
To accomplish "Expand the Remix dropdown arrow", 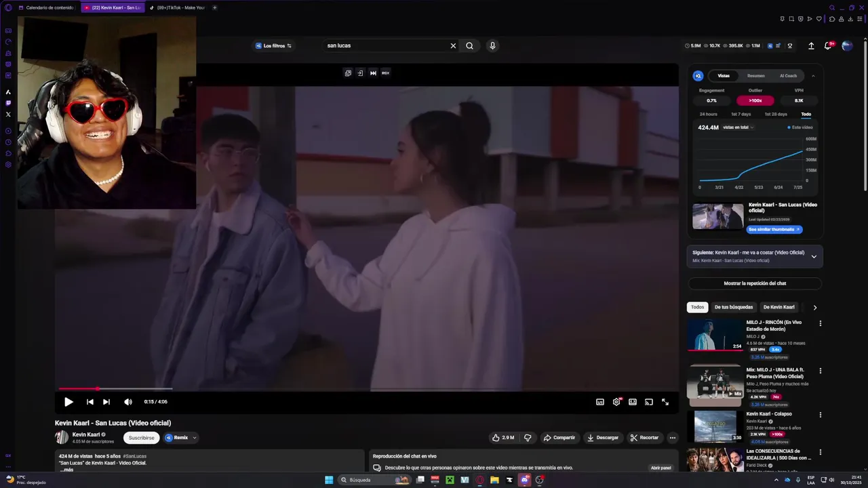I will coord(195,438).
